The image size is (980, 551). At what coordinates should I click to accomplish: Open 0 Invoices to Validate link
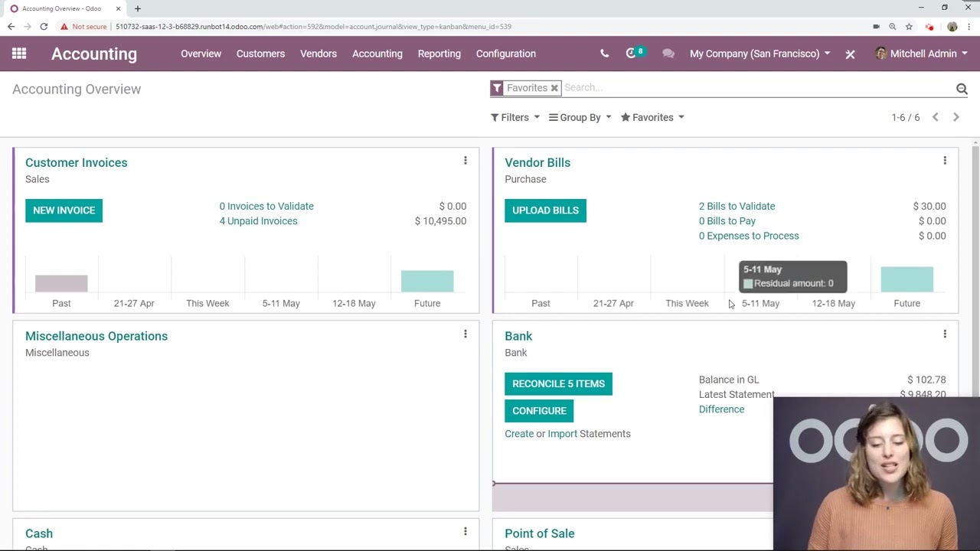(x=266, y=206)
